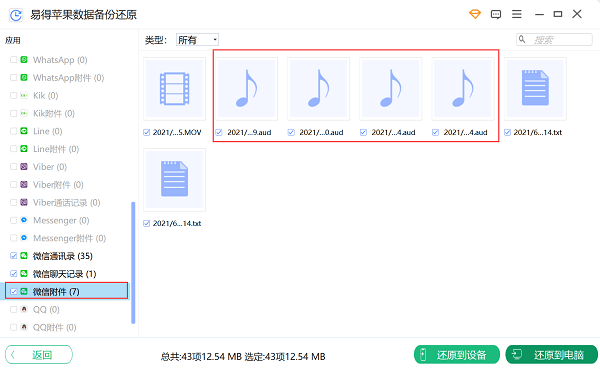The width and height of the screenshot is (600, 369).
Task: Uncheck the 微信聊天记录 (1) checkbox
Action: pos(13,274)
